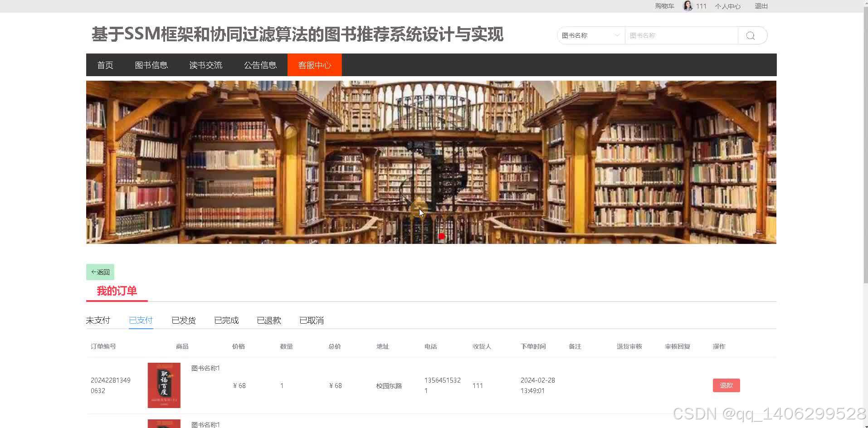Switch to the 已支付 orders tab
The image size is (868, 428).
coord(141,320)
